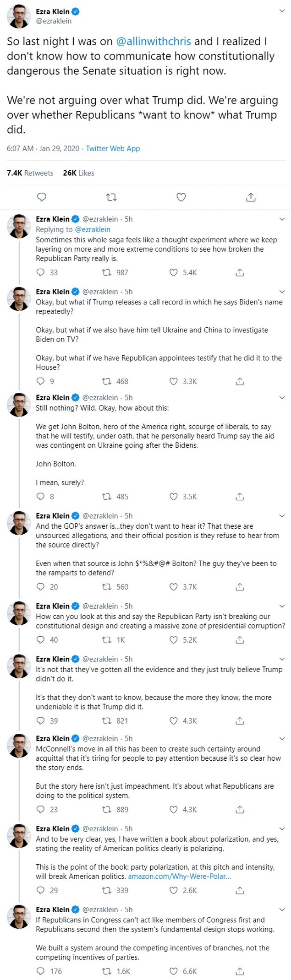
Task: Open the amazon.com Why-Were-Polar link
Action: (179, 876)
